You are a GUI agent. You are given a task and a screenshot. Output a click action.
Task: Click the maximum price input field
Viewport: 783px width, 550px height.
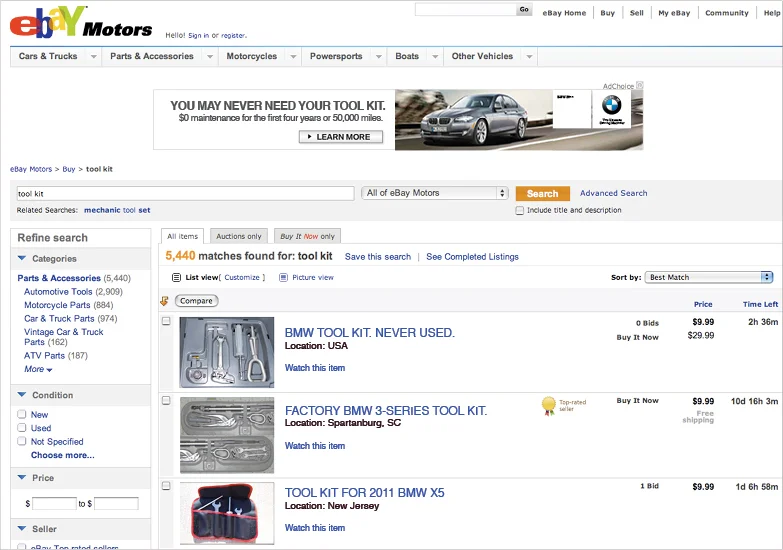pyautogui.click(x=116, y=504)
